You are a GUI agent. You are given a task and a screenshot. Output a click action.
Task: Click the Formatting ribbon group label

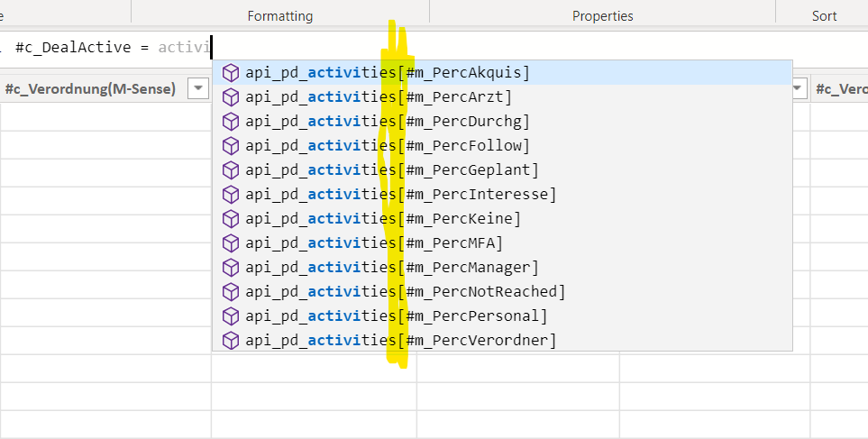(280, 16)
